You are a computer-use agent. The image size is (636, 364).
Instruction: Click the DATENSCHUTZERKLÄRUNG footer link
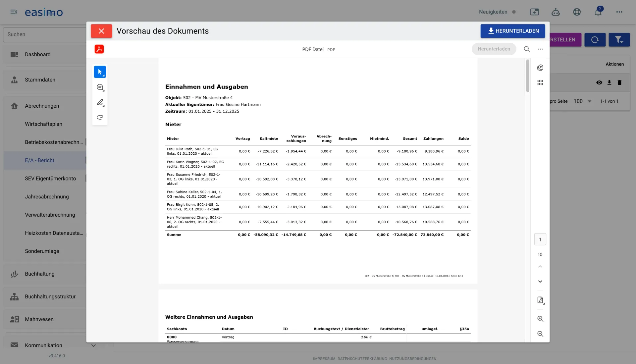tap(362, 359)
